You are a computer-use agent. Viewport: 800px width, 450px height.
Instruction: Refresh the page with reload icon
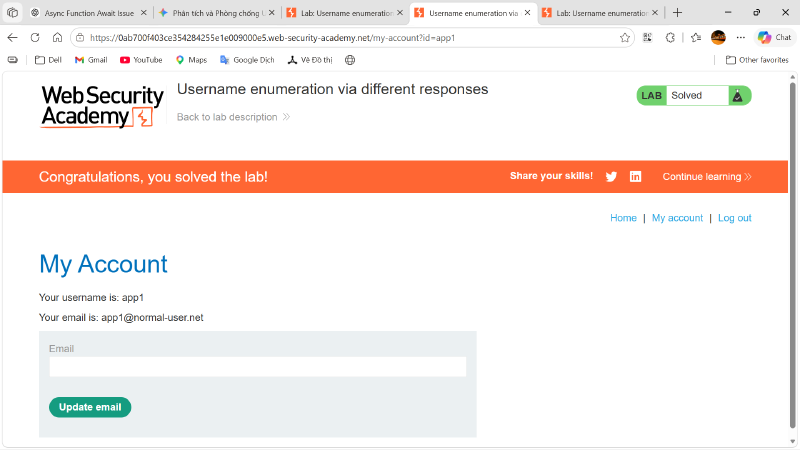tap(35, 37)
